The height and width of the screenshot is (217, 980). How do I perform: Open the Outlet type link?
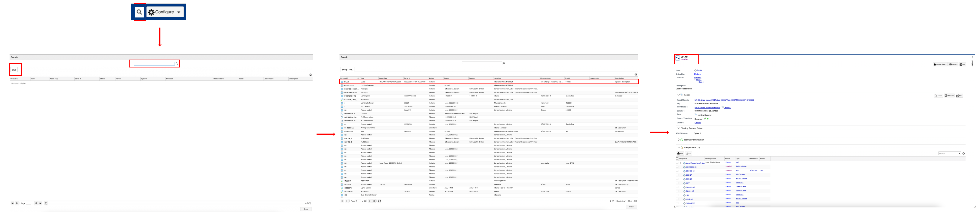pyautogui.click(x=699, y=70)
